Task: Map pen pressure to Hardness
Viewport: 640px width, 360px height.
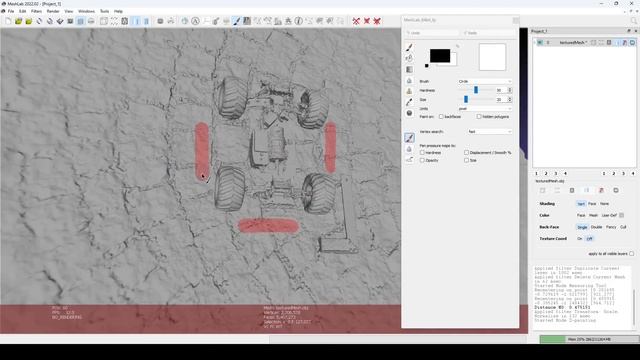Action: click(422, 153)
